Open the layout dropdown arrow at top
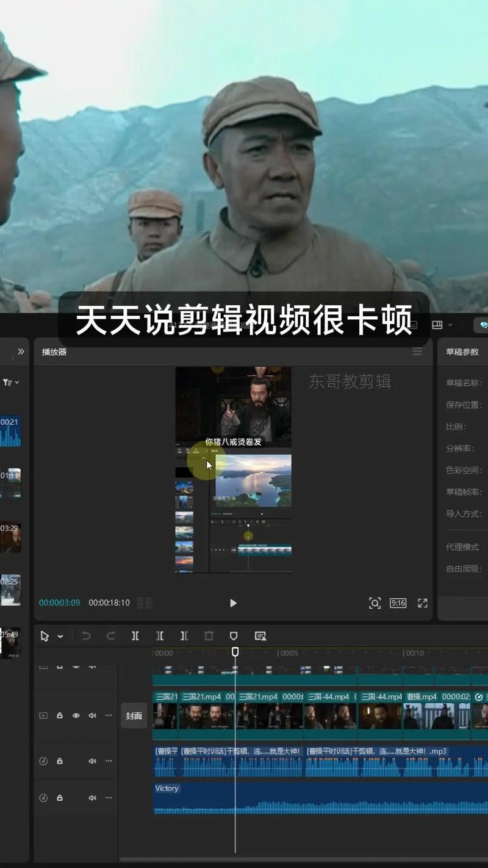Image resolution: width=488 pixels, height=868 pixels. [450, 325]
